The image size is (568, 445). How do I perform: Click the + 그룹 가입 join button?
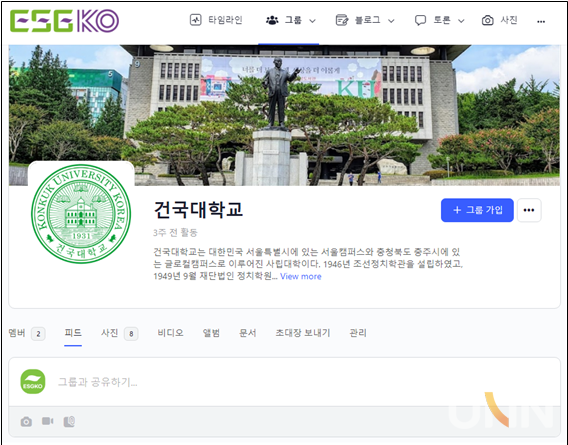click(x=477, y=210)
